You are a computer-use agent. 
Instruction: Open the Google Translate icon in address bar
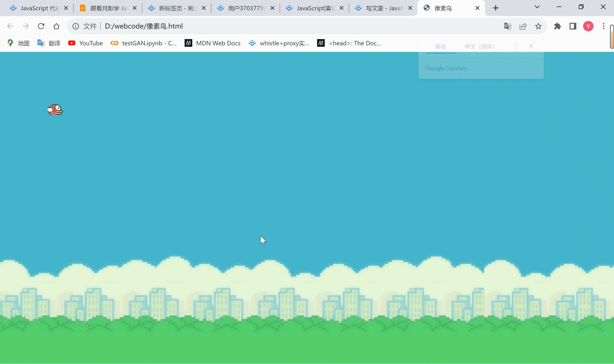tap(507, 26)
